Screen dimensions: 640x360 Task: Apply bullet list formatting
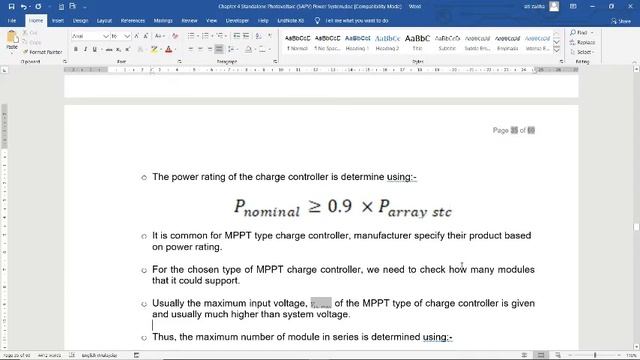[192, 36]
